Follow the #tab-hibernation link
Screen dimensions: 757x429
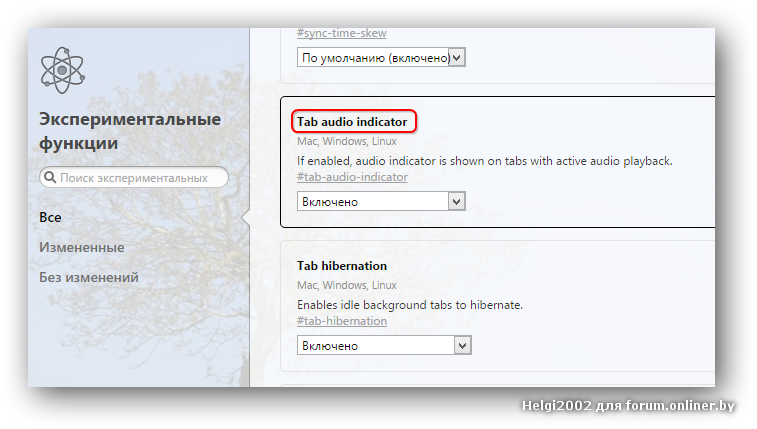342,321
